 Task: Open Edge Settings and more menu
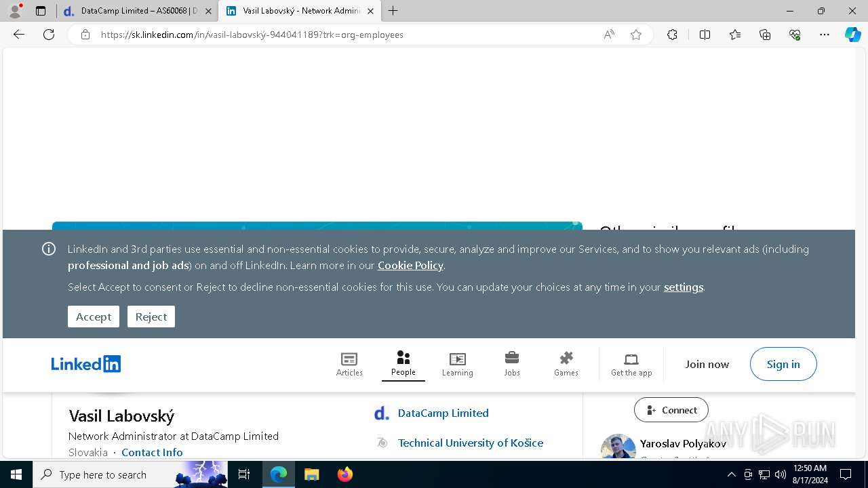coord(825,35)
